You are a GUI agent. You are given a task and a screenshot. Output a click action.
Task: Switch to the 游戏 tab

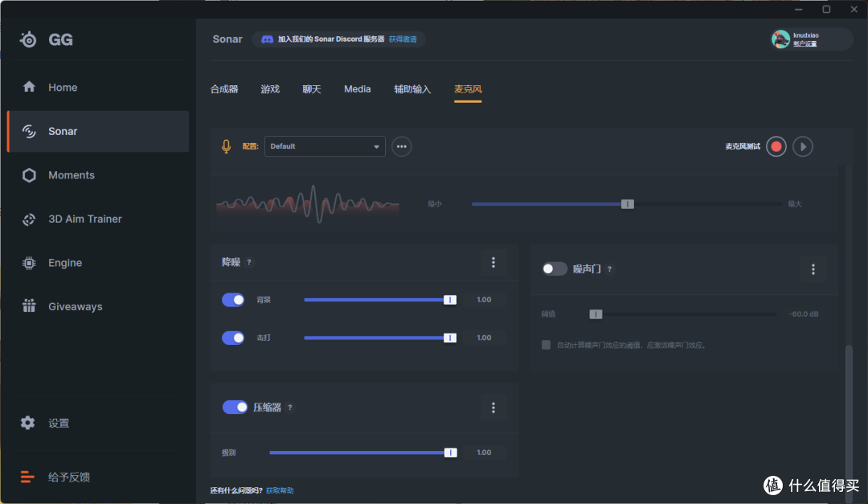point(270,89)
